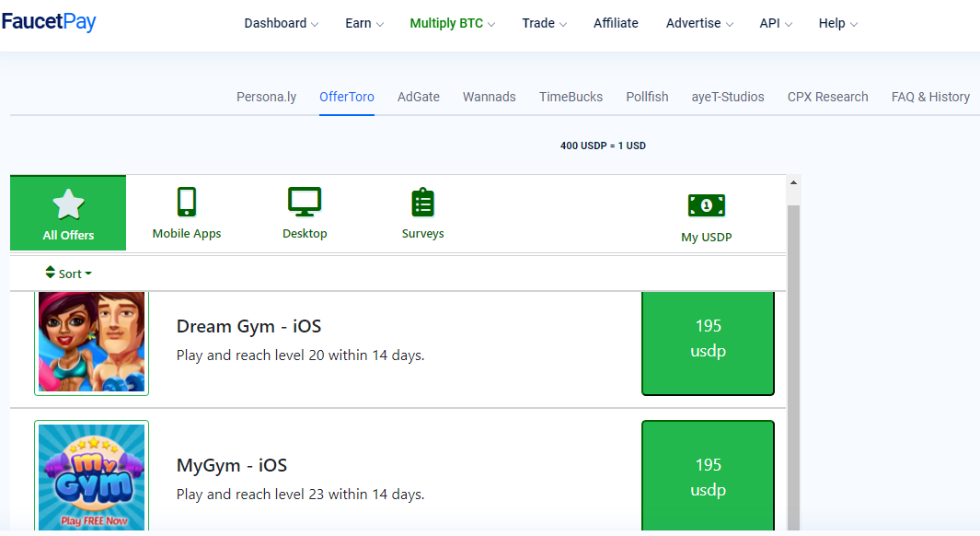Open the Advertise dropdown
The width and height of the screenshot is (980, 536).
tap(699, 23)
